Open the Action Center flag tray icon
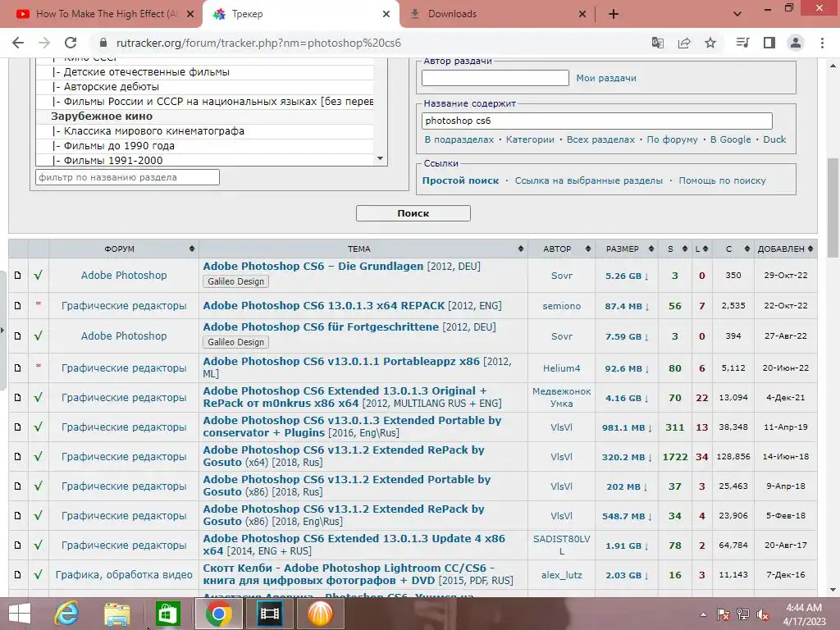 click(x=724, y=614)
